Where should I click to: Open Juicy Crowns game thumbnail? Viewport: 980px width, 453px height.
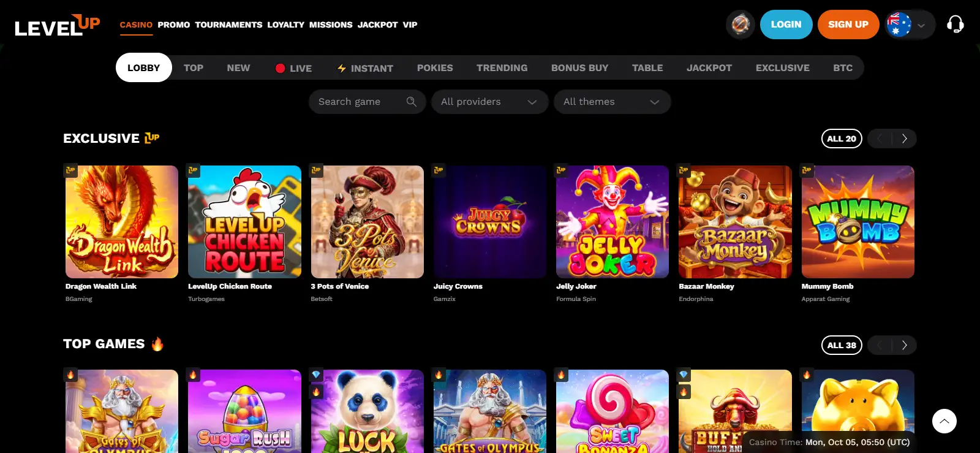[x=490, y=222]
